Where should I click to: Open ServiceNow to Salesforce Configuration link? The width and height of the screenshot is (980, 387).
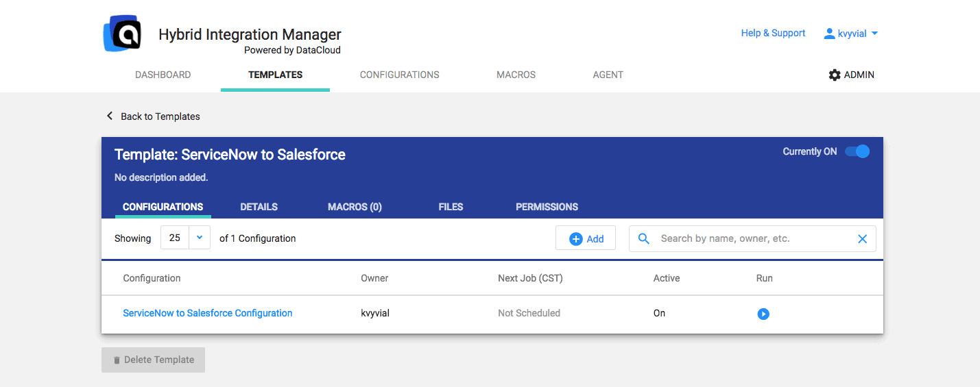coord(208,313)
